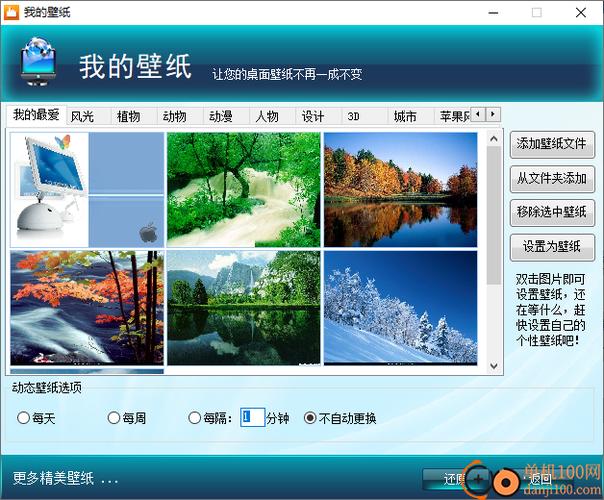The height and width of the screenshot is (500, 604).
Task: Click the 还原 button at the bottom
Action: [x=455, y=479]
